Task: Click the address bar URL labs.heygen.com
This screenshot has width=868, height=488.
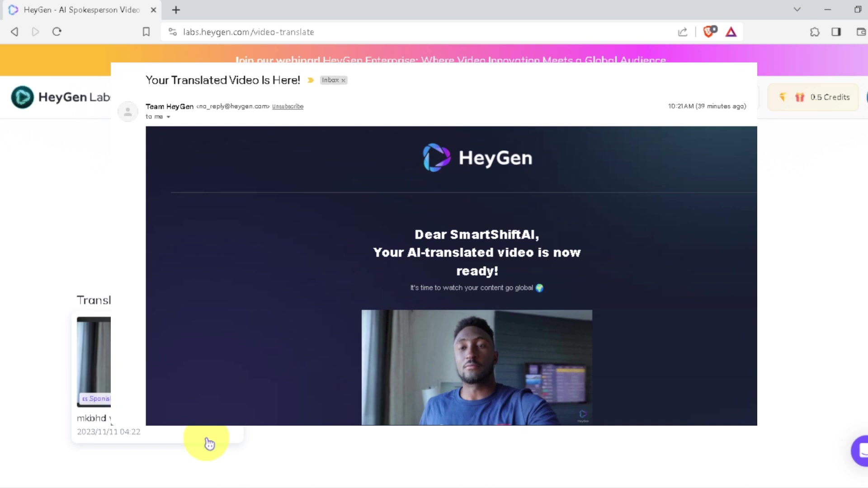Action: 248,32
